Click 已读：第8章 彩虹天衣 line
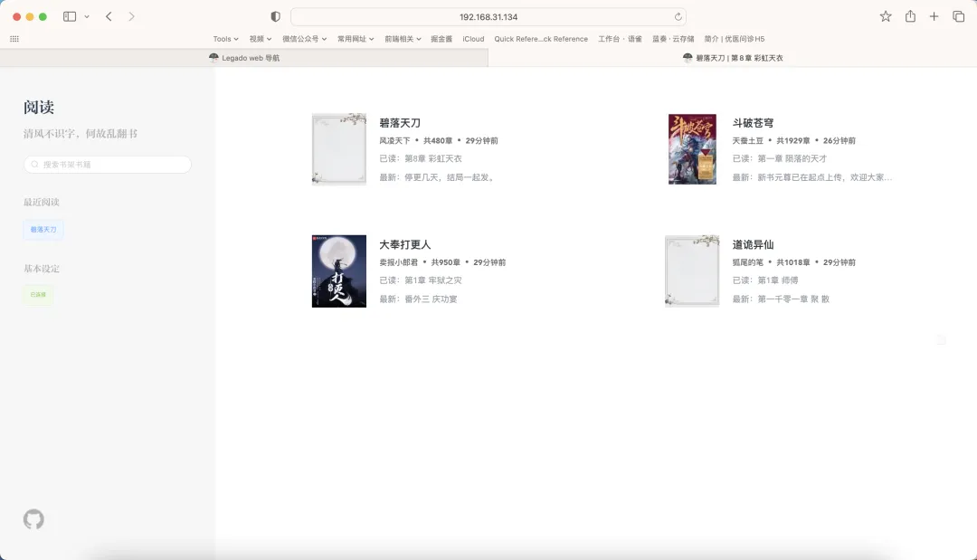Image resolution: width=977 pixels, height=560 pixels. click(x=421, y=159)
